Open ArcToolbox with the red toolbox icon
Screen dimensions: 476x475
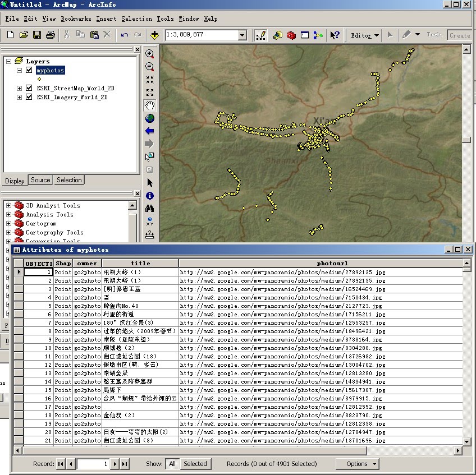pos(291,35)
